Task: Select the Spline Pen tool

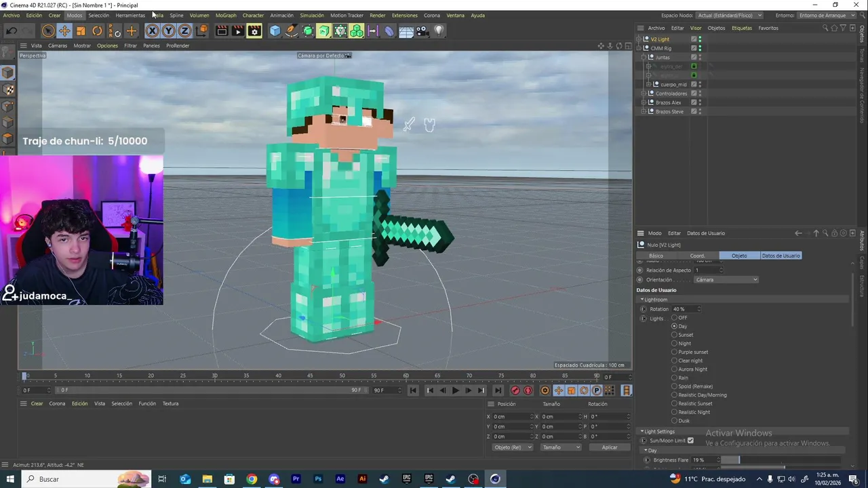Action: pyautogui.click(x=292, y=30)
